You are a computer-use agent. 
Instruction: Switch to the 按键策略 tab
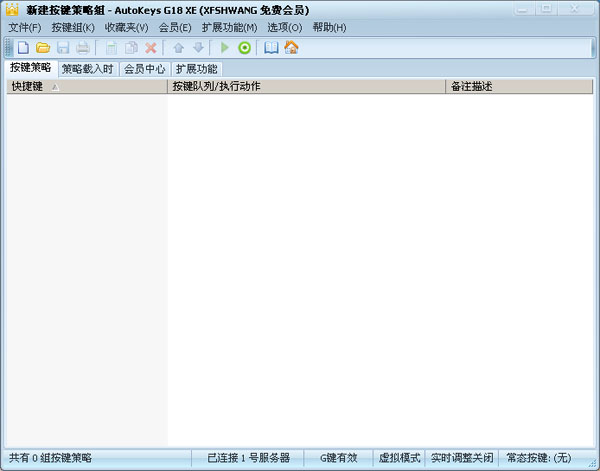(x=31, y=68)
